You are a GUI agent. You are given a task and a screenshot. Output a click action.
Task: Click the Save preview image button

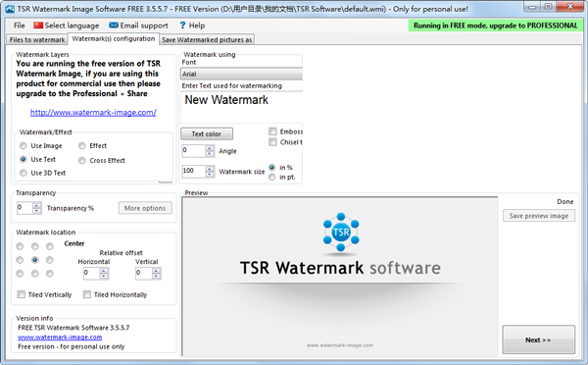click(539, 216)
